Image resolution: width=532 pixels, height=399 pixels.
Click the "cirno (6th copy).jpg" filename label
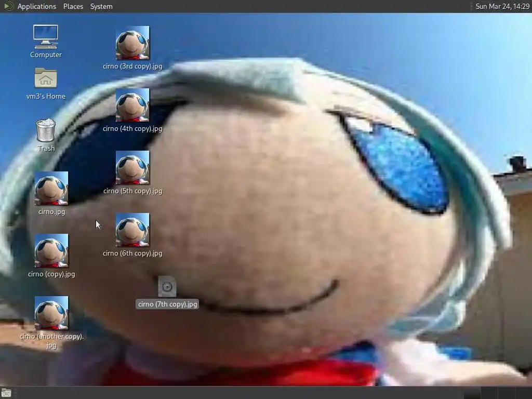132,254
